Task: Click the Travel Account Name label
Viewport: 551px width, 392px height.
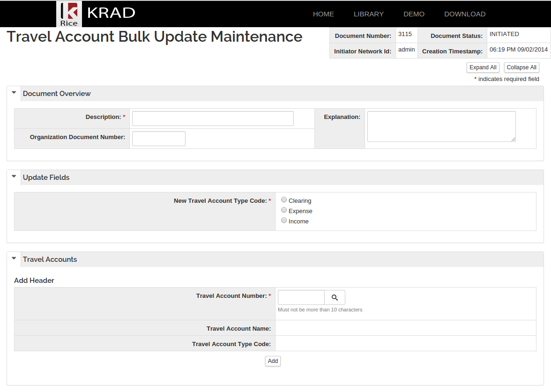Action: [238, 328]
